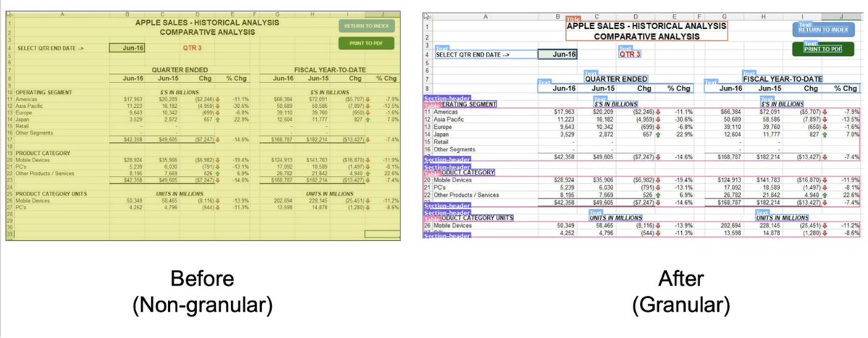
Task: Select column G header in the After sheet
Action: coord(724,17)
